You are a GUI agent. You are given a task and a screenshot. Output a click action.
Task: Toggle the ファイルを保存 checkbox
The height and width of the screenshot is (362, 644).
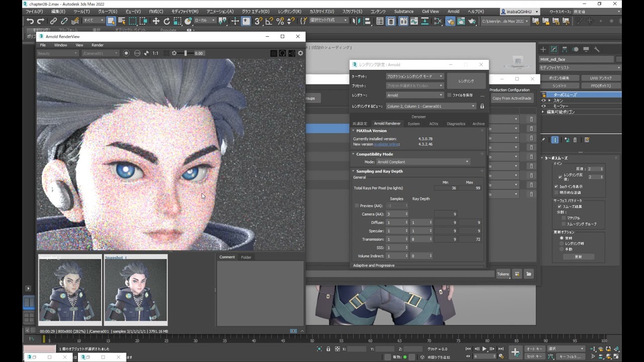pyautogui.click(x=449, y=95)
